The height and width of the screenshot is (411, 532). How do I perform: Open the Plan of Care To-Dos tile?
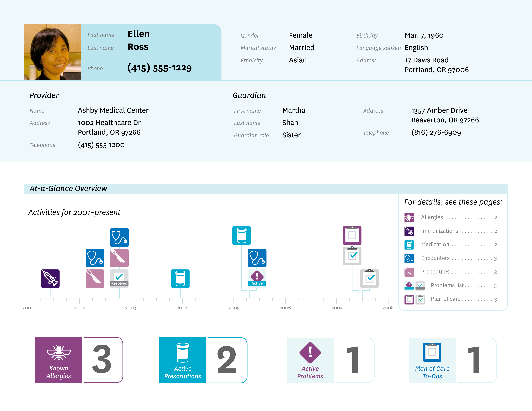[432, 360]
